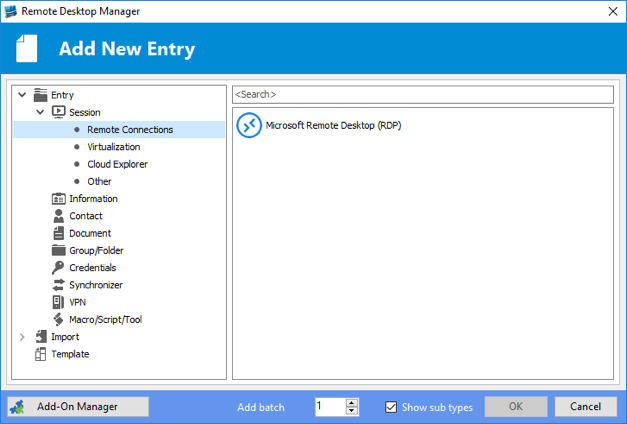Click the Group/Folder icon

pyautogui.click(x=58, y=250)
